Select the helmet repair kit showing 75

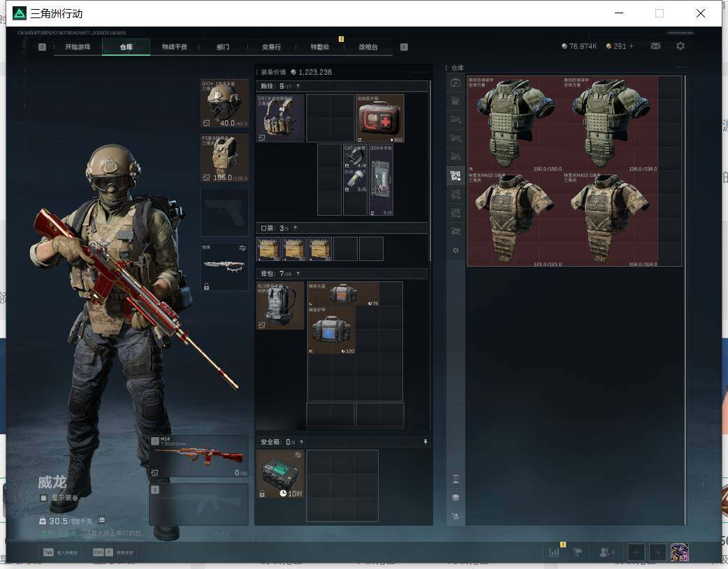344,294
